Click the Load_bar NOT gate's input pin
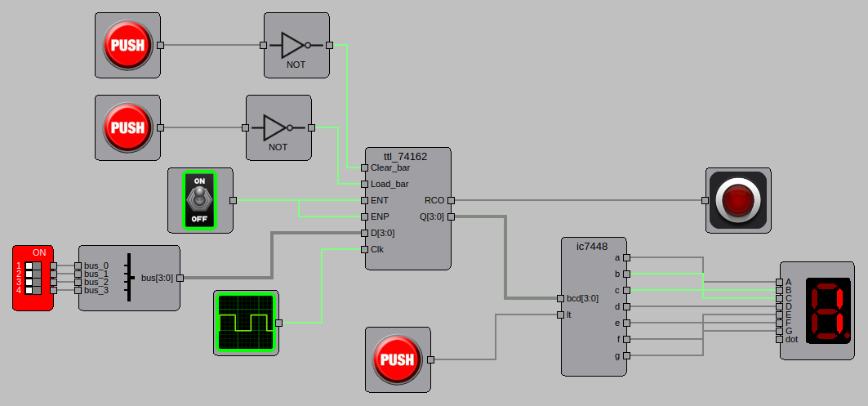The width and height of the screenshot is (868, 406). (245, 128)
